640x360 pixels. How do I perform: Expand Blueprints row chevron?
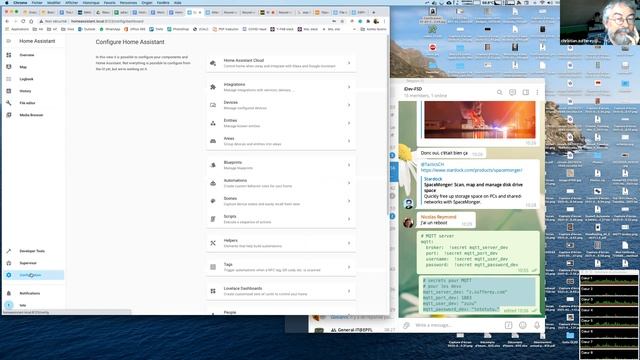pos(349,165)
